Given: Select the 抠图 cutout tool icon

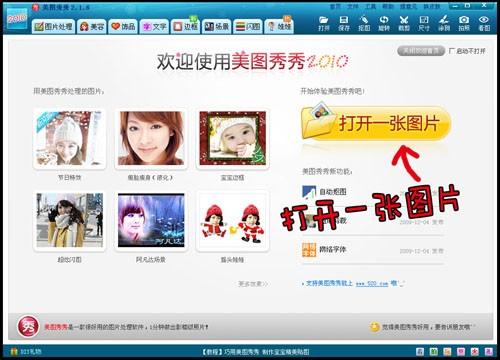Looking at the screenshot, I should pyautogui.click(x=364, y=20).
